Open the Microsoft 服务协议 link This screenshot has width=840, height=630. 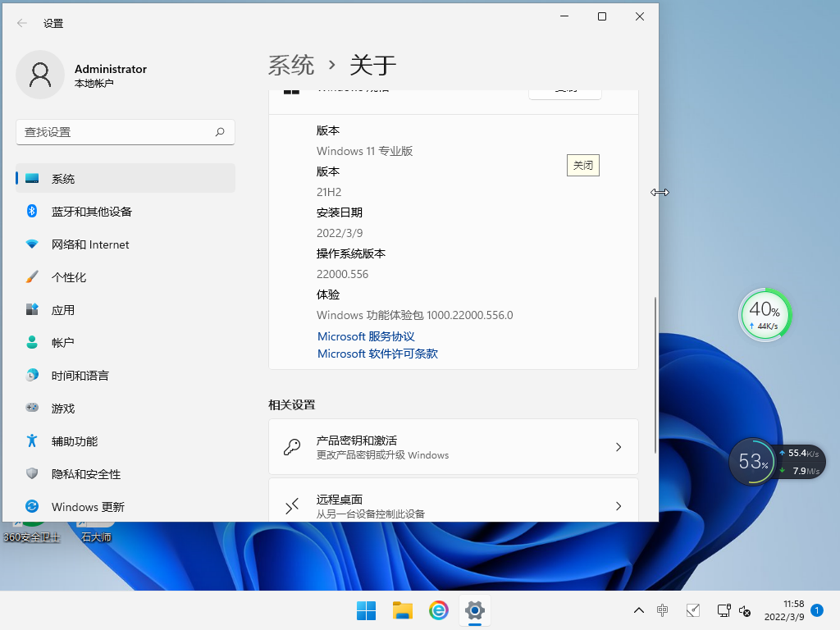(x=366, y=336)
